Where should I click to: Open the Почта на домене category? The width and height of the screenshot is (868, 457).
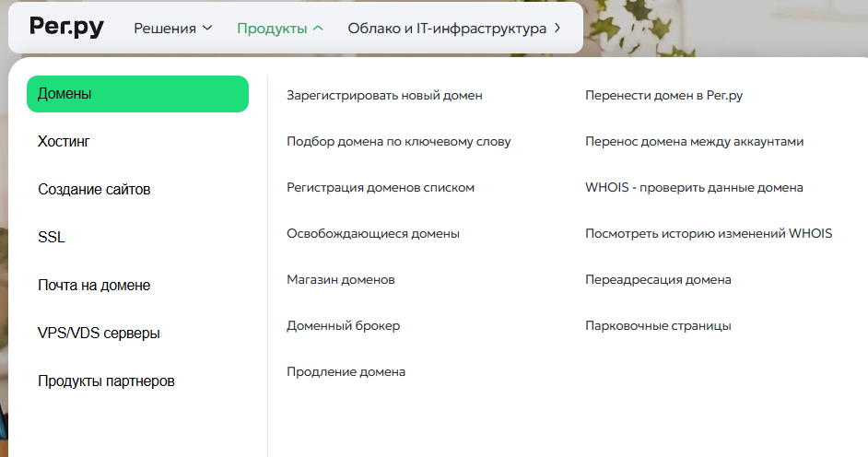point(94,286)
